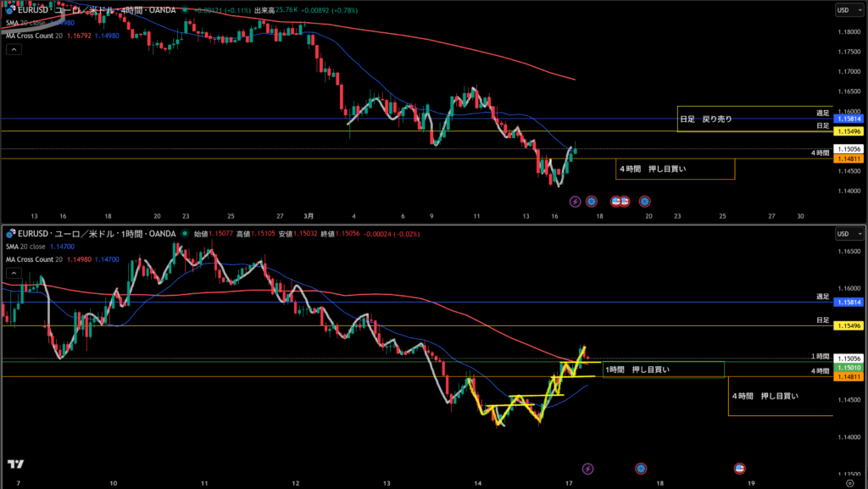This screenshot has height=489, width=868.
Task: Click the US flag event icon on the 1-hour chart
Action: point(739,468)
